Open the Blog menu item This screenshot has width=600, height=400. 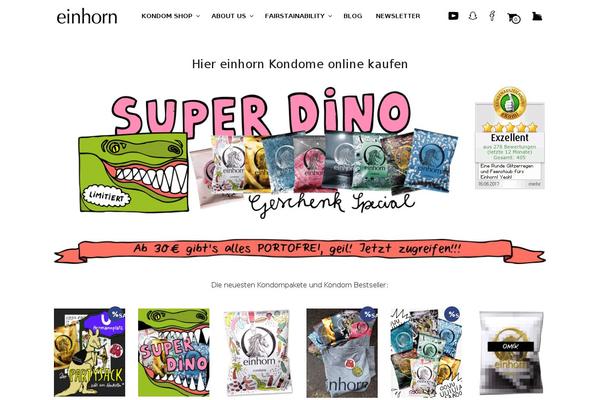(353, 16)
